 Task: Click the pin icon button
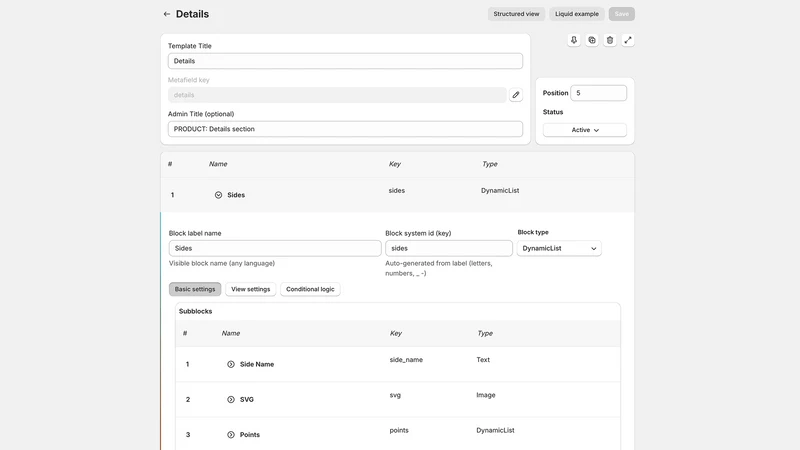(x=574, y=40)
